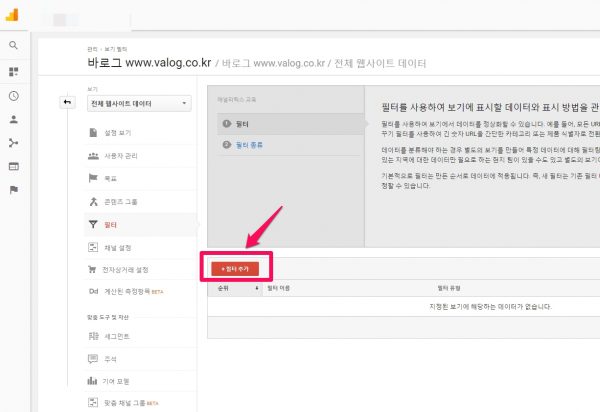Click the education panel heading about filters
This screenshot has height=412, width=600.
[x=490, y=107]
